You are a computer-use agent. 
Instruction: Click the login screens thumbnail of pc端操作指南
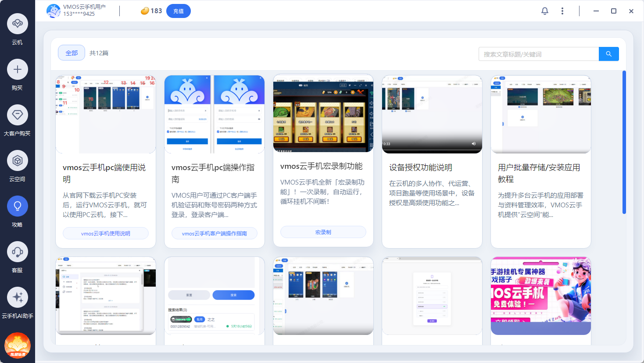click(215, 114)
